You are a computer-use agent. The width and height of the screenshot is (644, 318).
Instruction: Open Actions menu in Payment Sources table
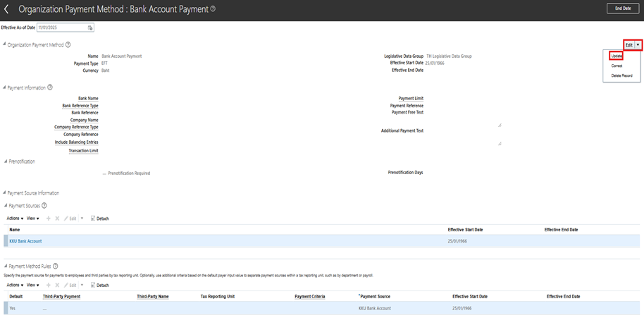15,219
